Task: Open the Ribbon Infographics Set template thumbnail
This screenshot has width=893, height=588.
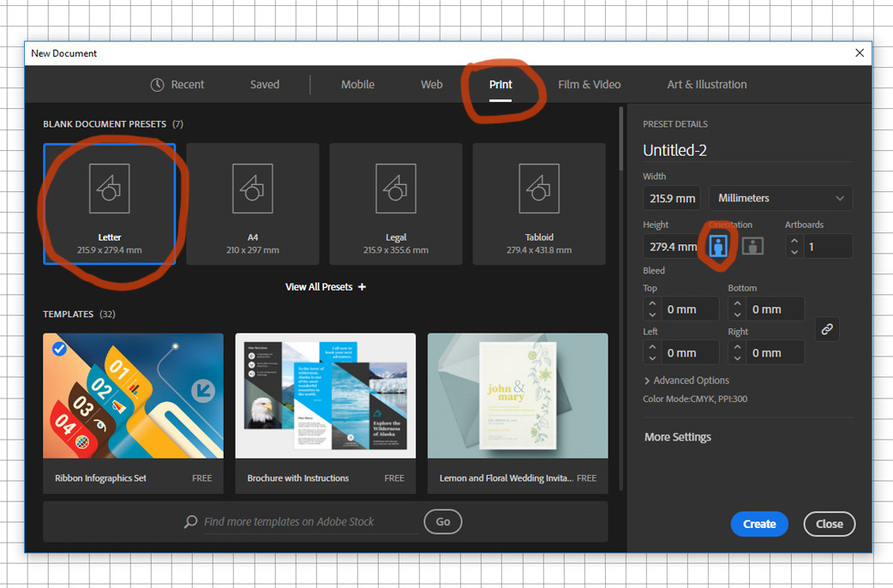Action: 133,395
